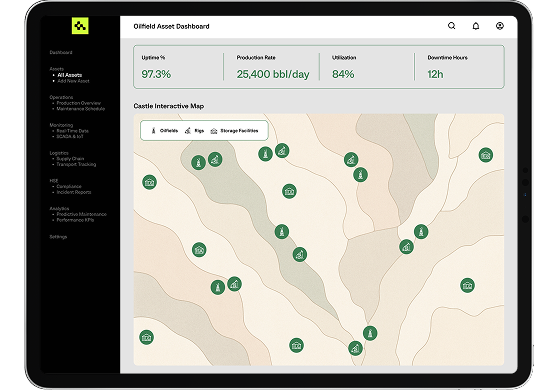The height and width of the screenshot is (391, 560).
Task: Select the oilfield marker right of the legend box
Action: coord(265,154)
